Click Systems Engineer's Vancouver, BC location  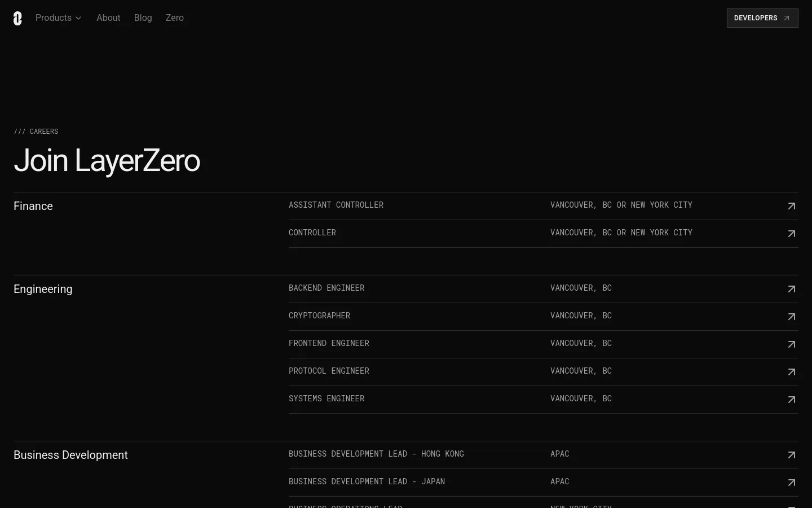(x=581, y=398)
